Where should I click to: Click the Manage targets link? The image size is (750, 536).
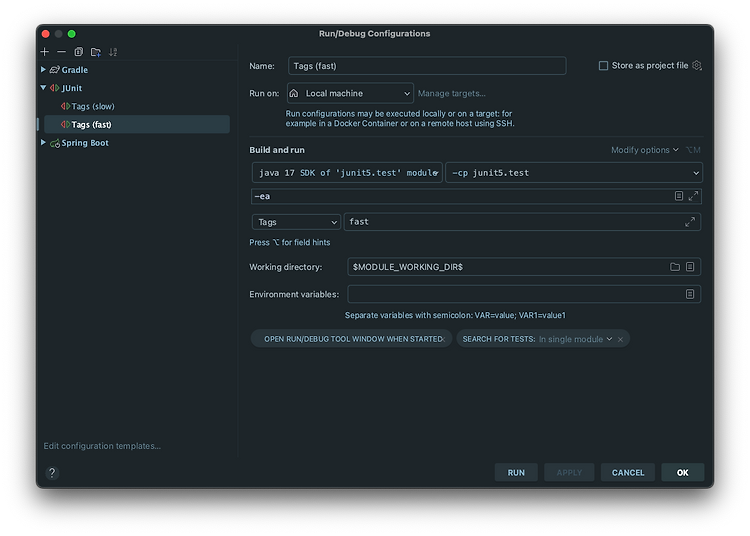pos(452,94)
